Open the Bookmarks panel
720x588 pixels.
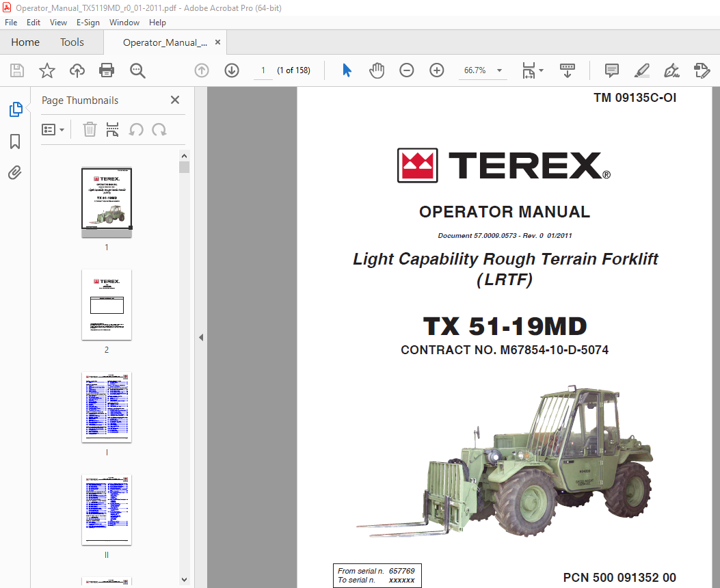15,142
